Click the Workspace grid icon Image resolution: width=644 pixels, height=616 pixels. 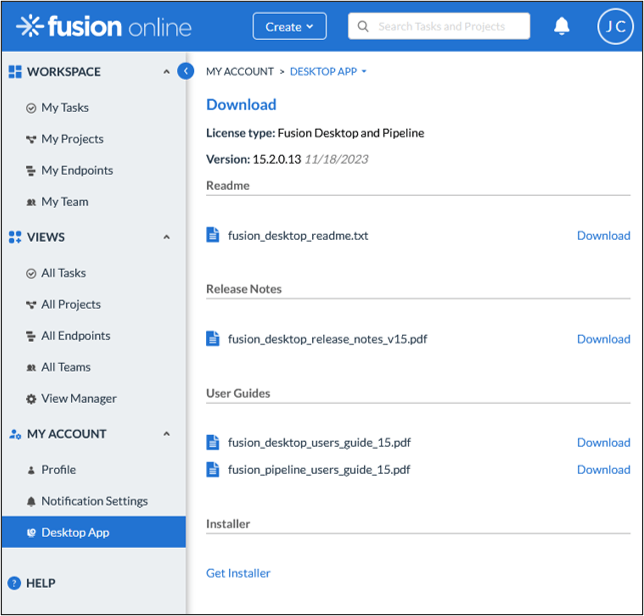[15, 71]
